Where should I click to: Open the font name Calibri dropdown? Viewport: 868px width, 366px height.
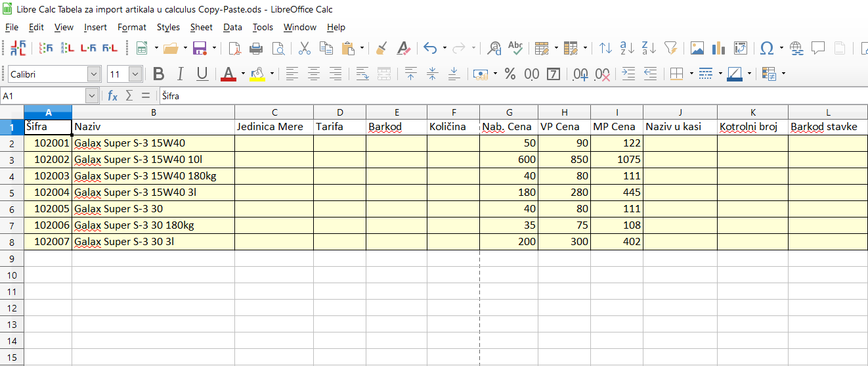pyautogui.click(x=94, y=74)
